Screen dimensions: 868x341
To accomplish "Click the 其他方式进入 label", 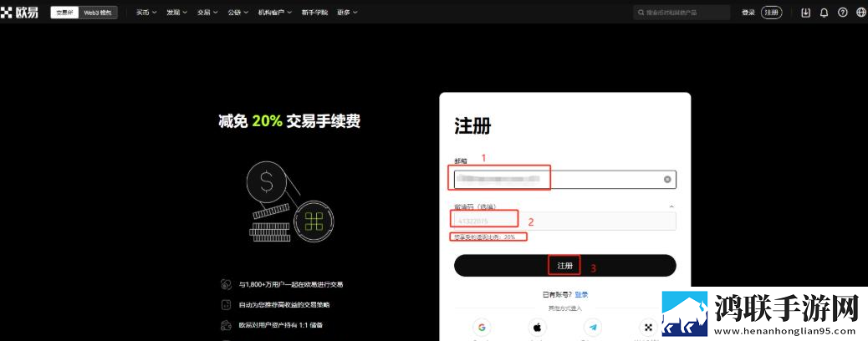I will [x=564, y=308].
